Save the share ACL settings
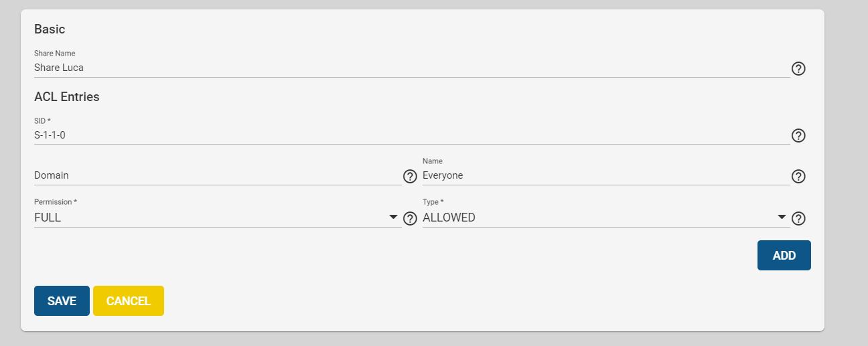Image resolution: width=868 pixels, height=346 pixels. [62, 301]
